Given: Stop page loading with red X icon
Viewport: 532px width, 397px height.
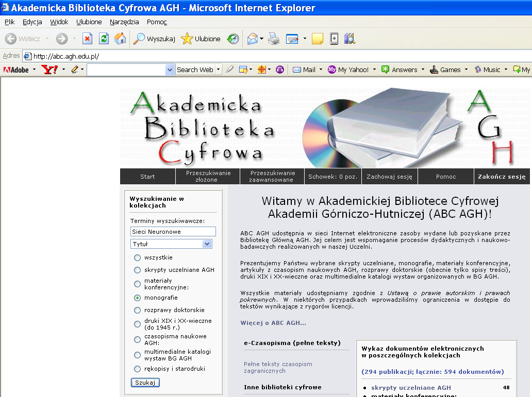Looking at the screenshot, I should (87, 39).
